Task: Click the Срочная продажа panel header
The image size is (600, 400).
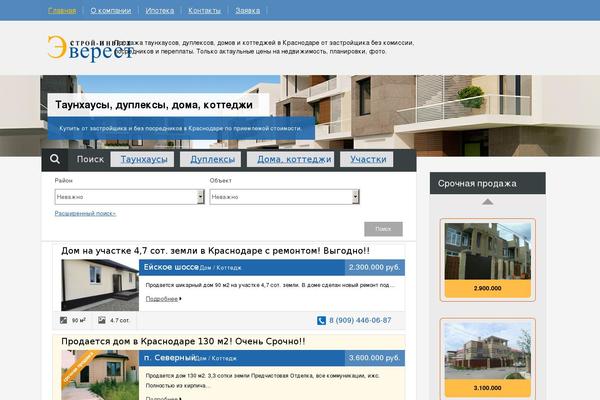Action: tap(488, 183)
